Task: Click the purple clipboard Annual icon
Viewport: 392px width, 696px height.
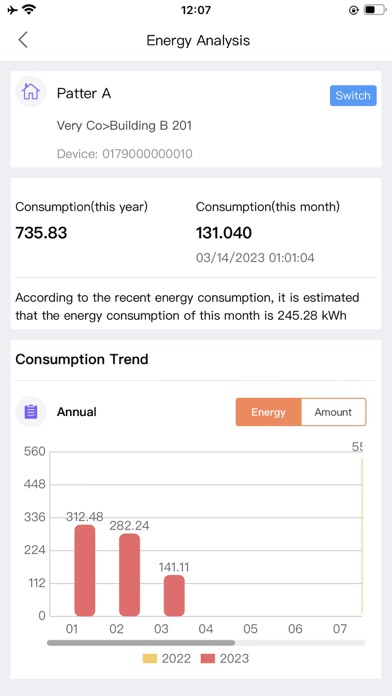Action: click(31, 412)
